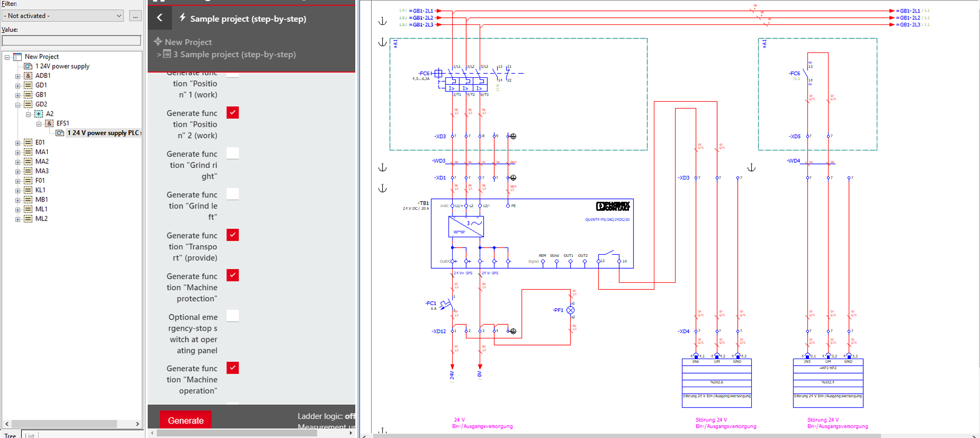Enable Optional emergency-stop switch at operating panel
Image resolution: width=980 pixels, height=438 pixels.
click(x=233, y=316)
